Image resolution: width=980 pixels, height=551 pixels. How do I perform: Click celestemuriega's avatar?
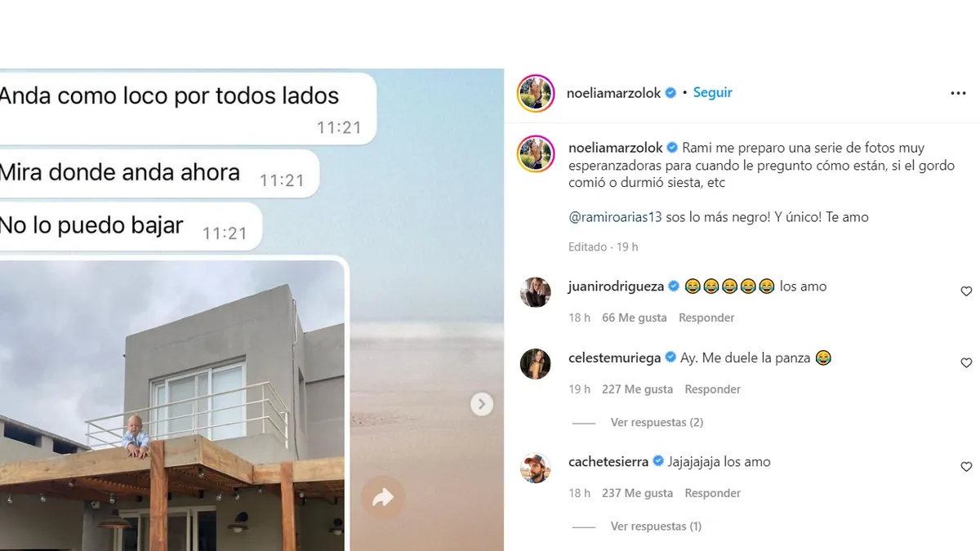[x=536, y=363]
